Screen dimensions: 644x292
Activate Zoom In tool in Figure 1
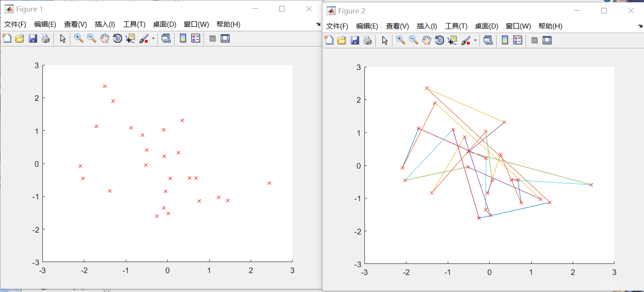[x=79, y=39]
